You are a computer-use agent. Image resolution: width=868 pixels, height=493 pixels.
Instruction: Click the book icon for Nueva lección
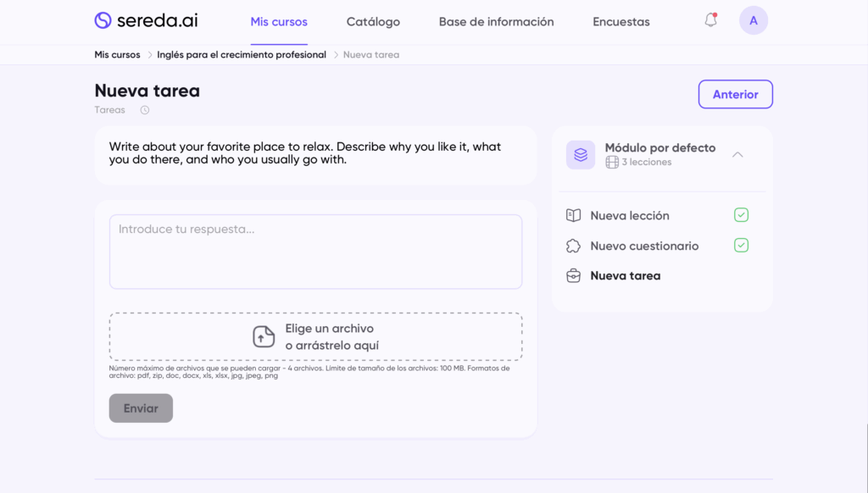(574, 216)
